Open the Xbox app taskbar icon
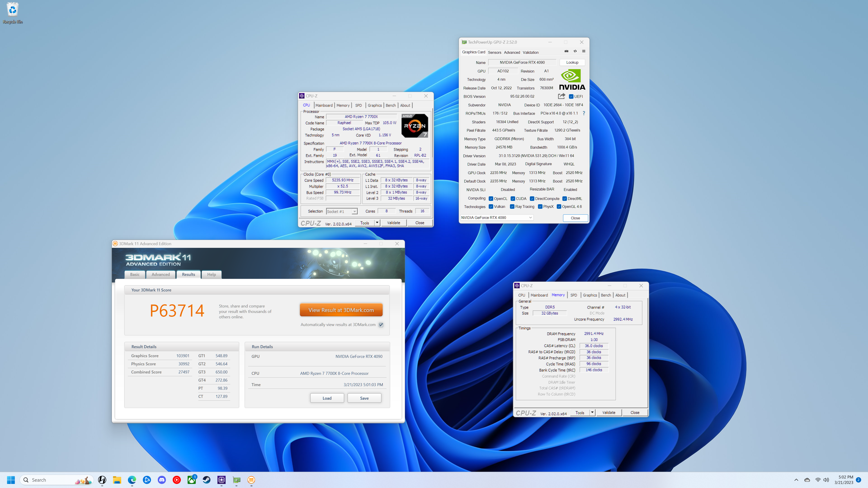This screenshot has height=488, width=868. click(192, 480)
